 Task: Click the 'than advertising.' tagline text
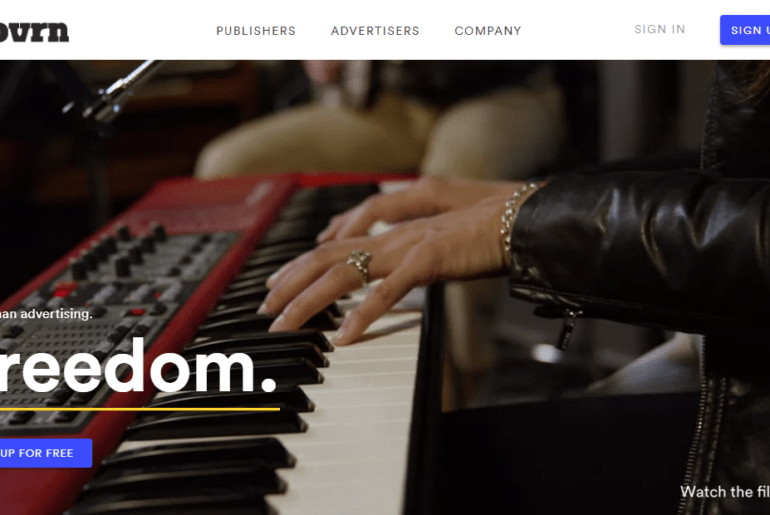click(46, 314)
